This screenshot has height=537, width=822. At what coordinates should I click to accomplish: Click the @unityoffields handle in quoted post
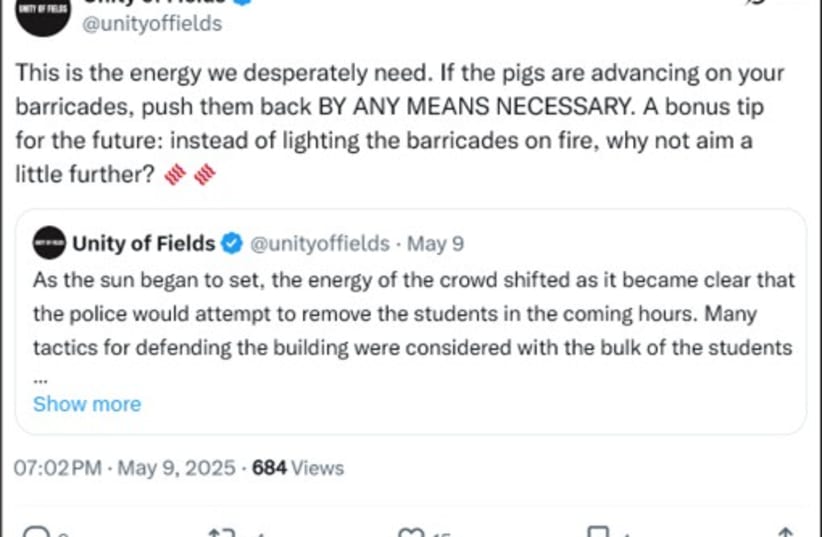pyautogui.click(x=320, y=244)
